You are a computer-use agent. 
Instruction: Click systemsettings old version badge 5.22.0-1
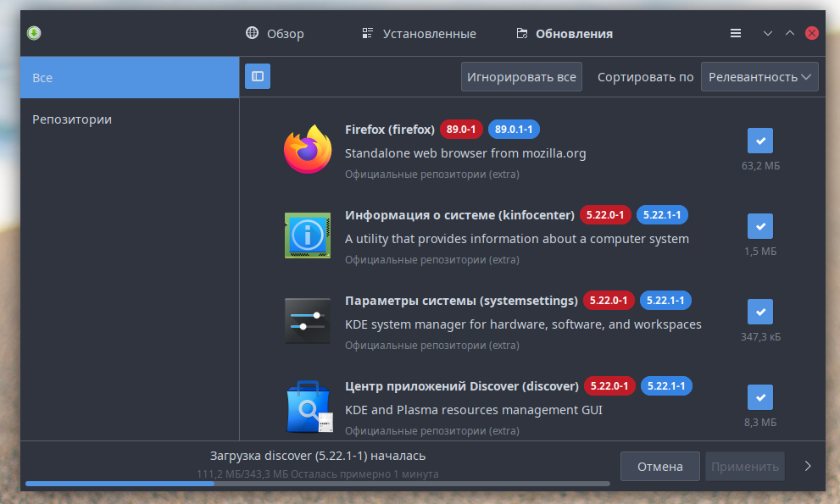(609, 301)
